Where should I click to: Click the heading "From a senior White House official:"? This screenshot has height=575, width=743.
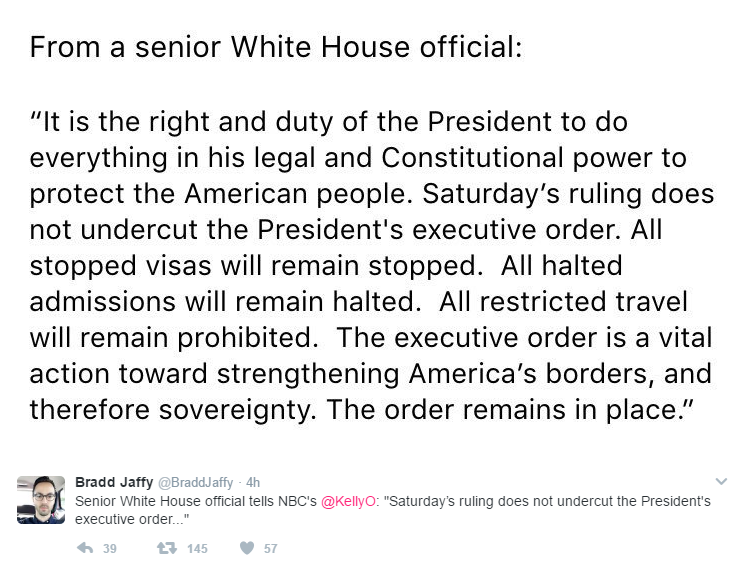[x=275, y=48]
